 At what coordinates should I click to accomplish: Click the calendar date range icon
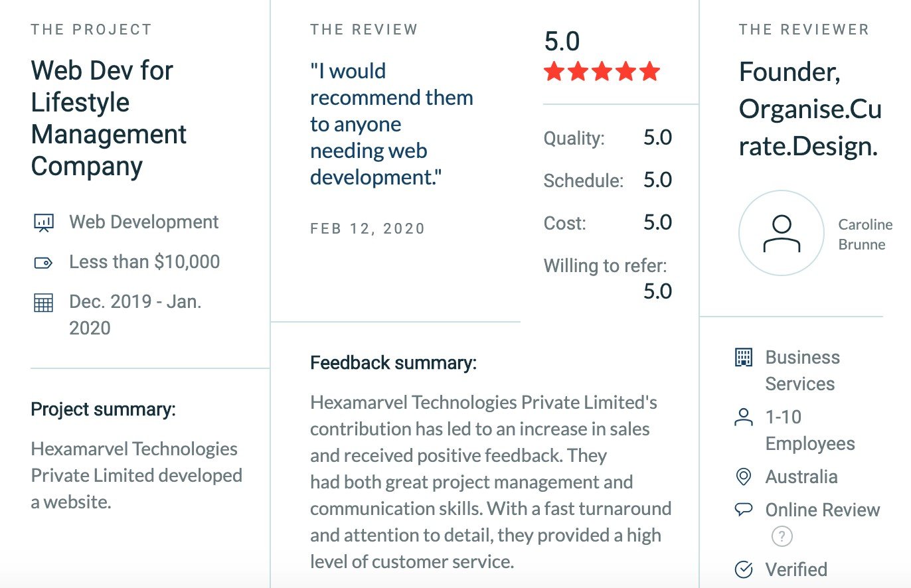43,303
